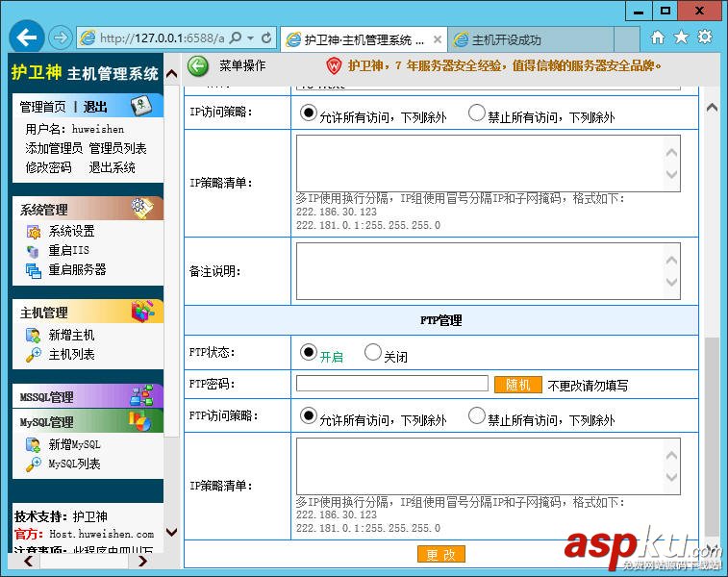Click the sidebar scroll down arrow
Screen dimensions: 728x577
point(172,532)
